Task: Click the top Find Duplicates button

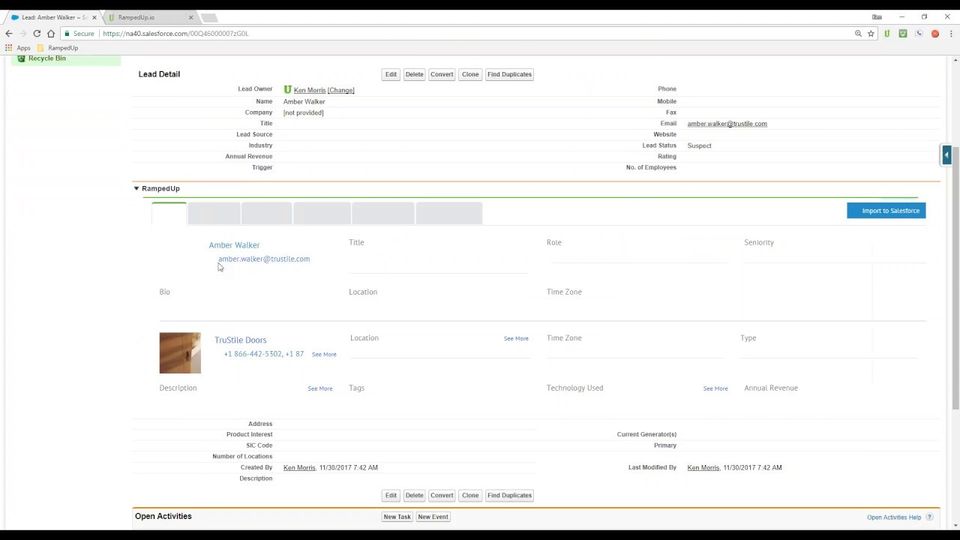Action: [509, 75]
